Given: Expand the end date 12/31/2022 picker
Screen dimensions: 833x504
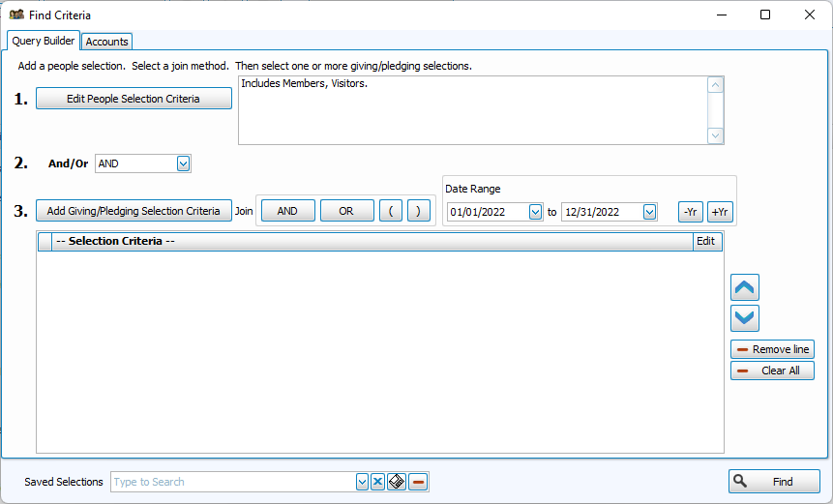Looking at the screenshot, I should 649,212.
